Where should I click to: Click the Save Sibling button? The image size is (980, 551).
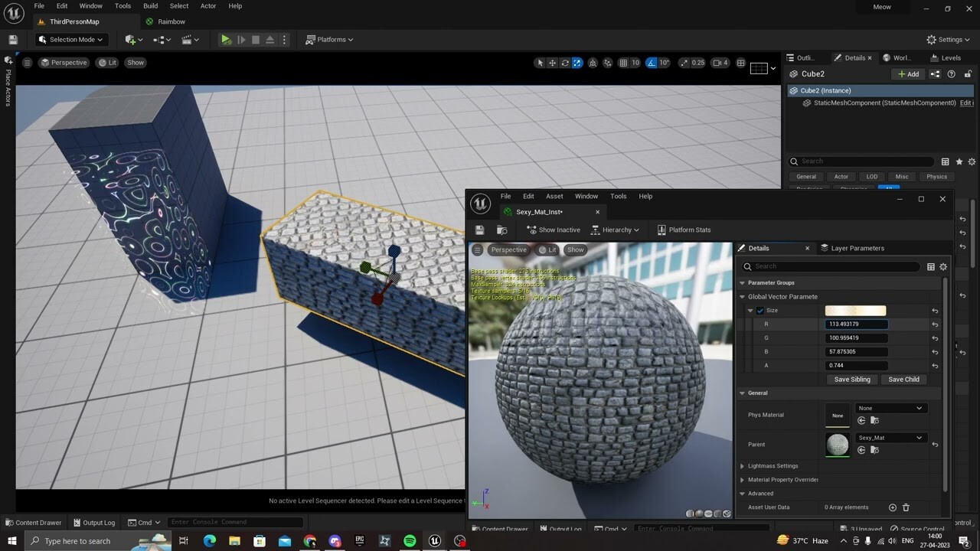click(x=851, y=379)
